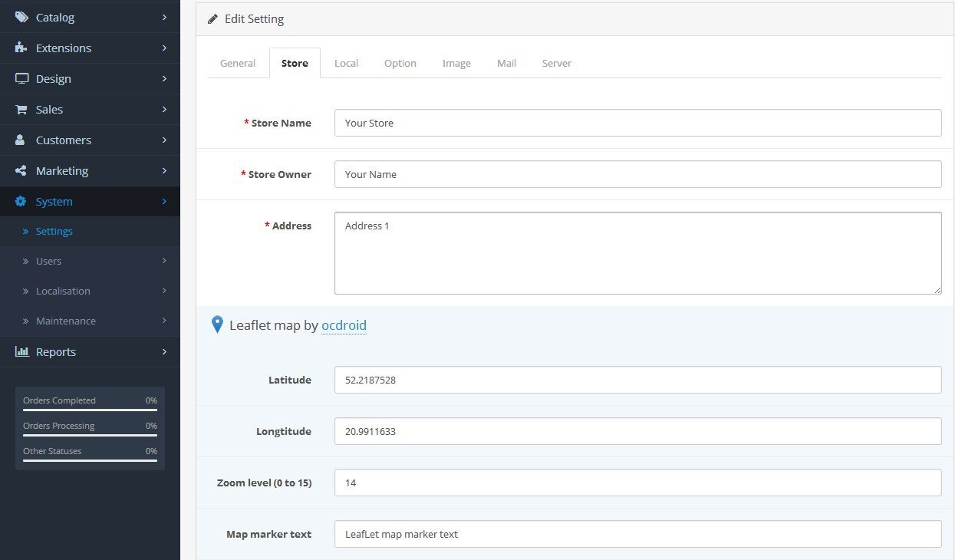The height and width of the screenshot is (560, 955).
Task: Click the Sales shopping cart icon
Action: 21,110
